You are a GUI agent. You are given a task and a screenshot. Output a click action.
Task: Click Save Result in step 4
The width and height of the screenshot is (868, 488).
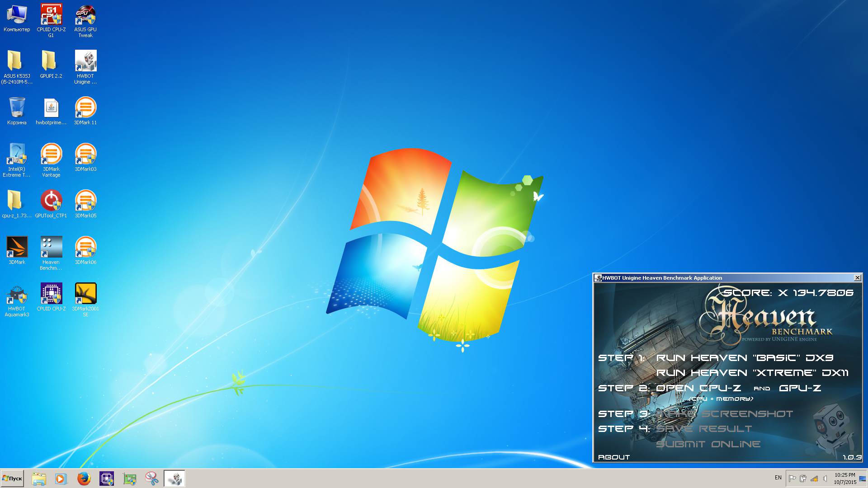[x=704, y=429]
